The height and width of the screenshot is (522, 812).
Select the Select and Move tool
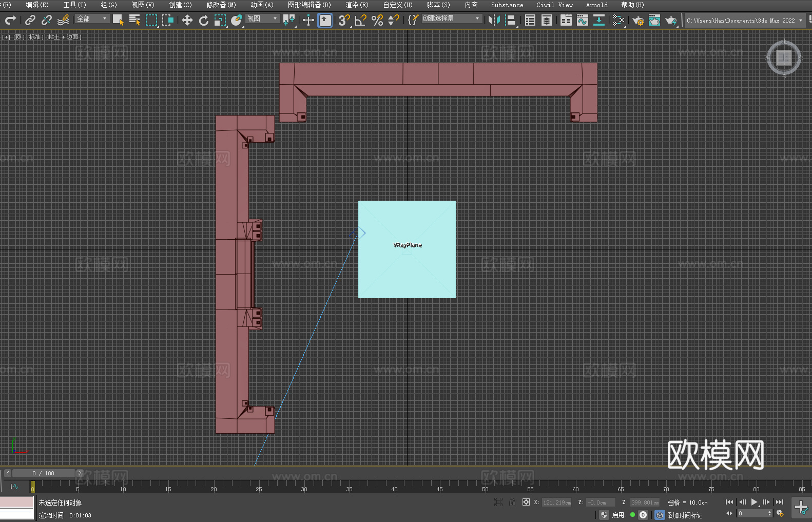[x=187, y=20]
